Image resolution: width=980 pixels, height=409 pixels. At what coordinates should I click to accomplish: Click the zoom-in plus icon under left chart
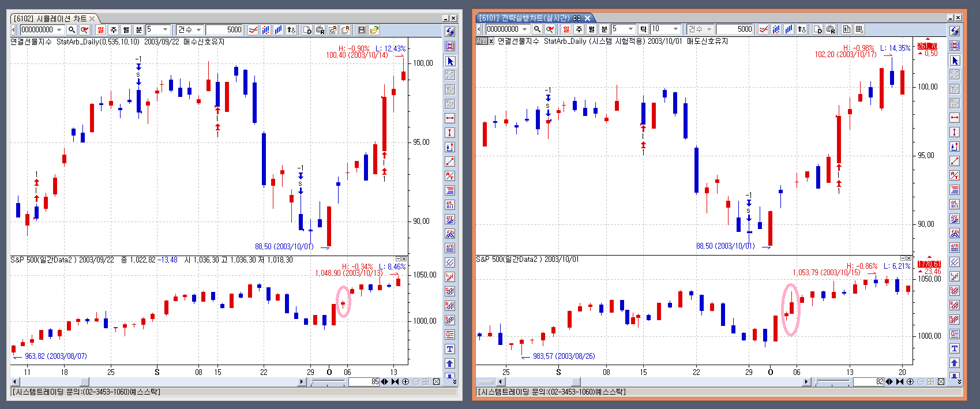point(405,381)
